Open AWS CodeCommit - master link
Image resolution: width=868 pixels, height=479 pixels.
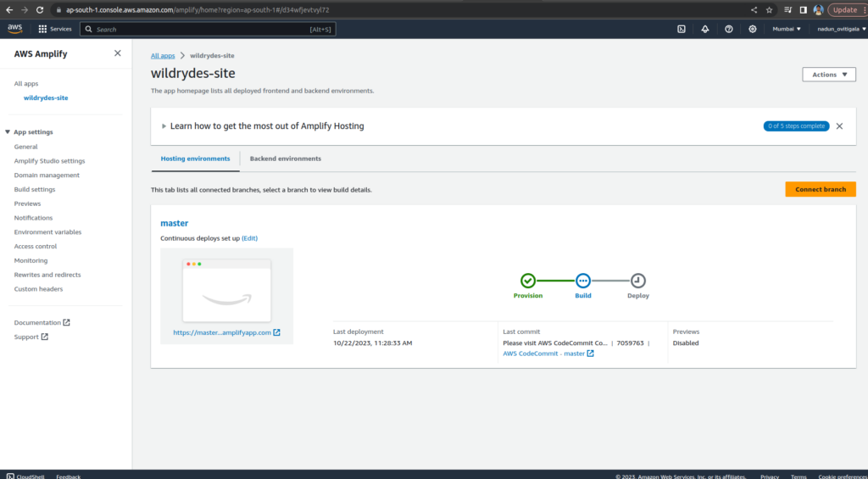click(x=548, y=354)
